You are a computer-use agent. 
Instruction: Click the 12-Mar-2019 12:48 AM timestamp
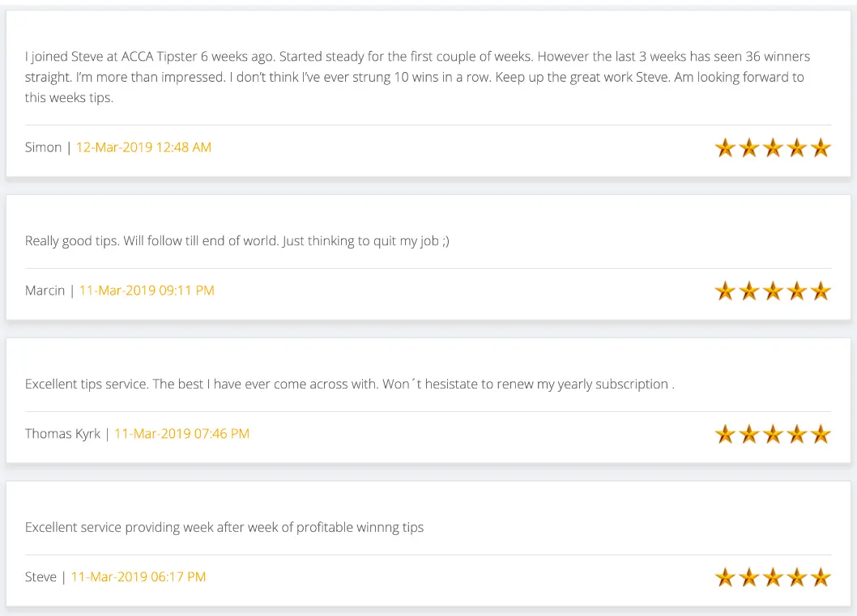pos(143,147)
